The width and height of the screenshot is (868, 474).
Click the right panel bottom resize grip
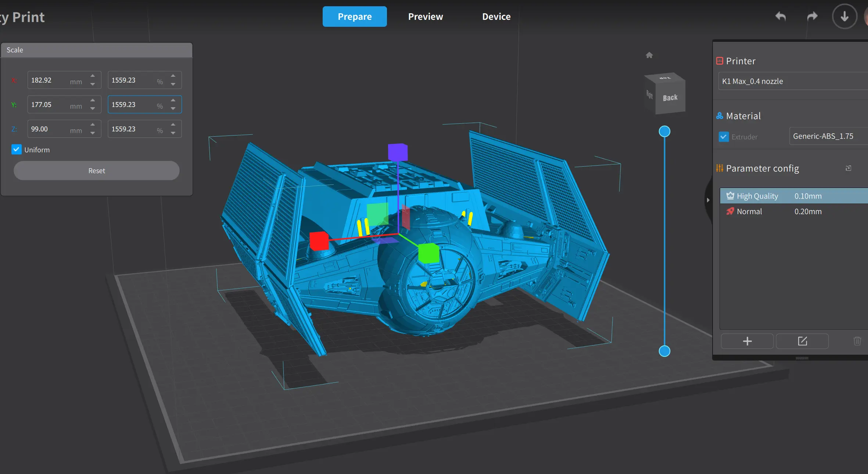pos(801,358)
